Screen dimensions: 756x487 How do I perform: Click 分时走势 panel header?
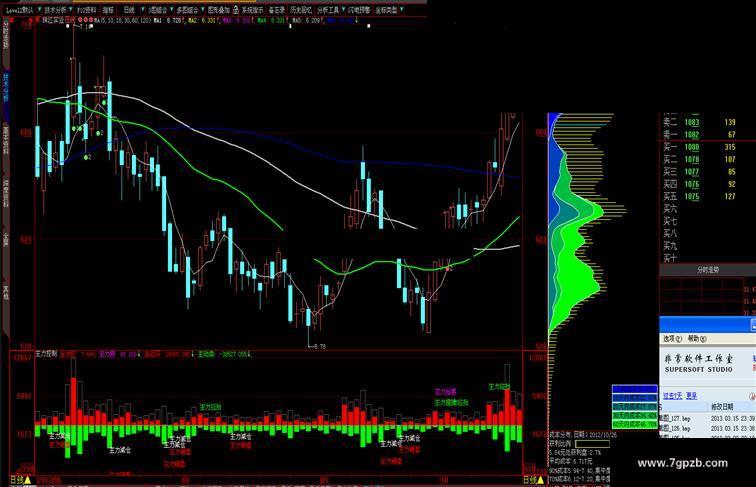point(708,270)
